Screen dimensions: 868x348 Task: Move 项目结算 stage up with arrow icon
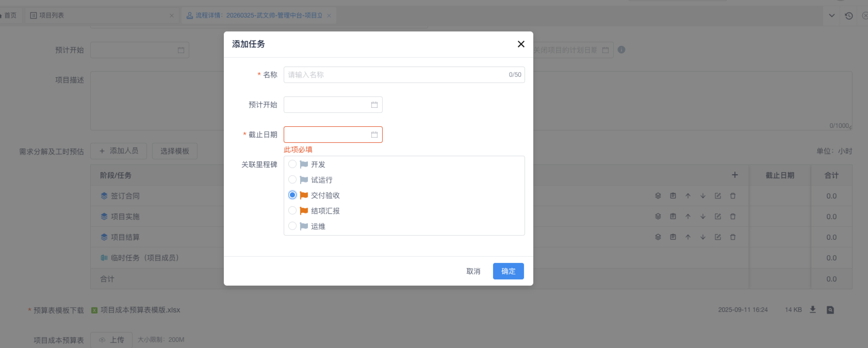coord(687,237)
